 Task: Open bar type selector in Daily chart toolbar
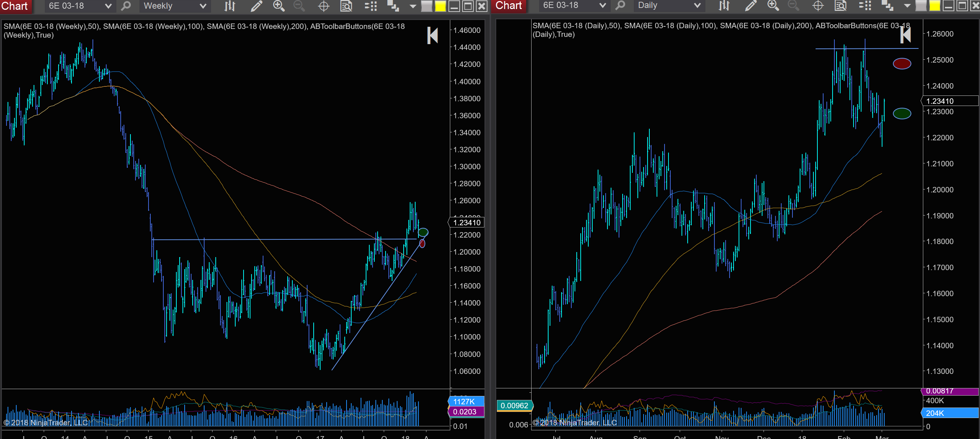coord(724,5)
